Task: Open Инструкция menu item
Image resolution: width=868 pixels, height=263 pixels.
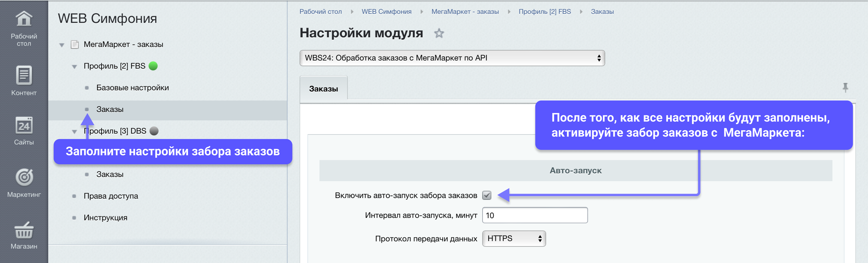Action: click(105, 218)
